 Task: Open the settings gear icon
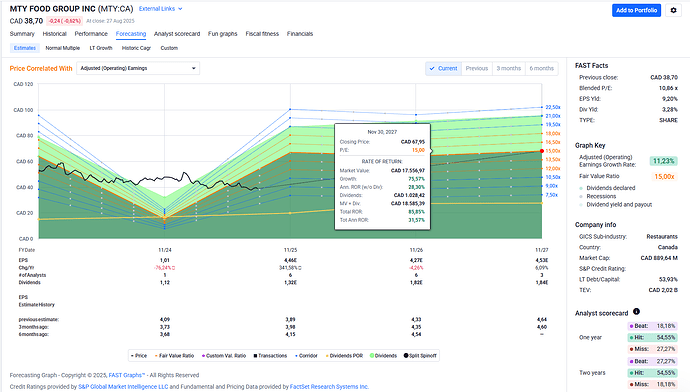673,10
